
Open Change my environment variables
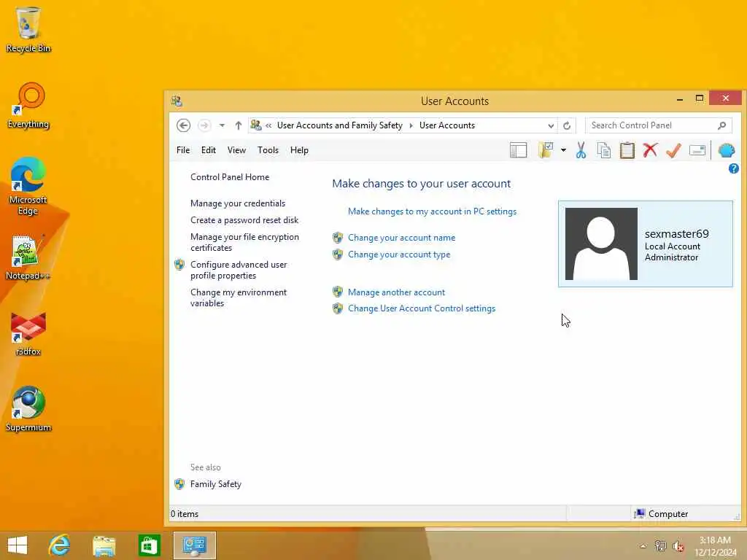coord(239,297)
